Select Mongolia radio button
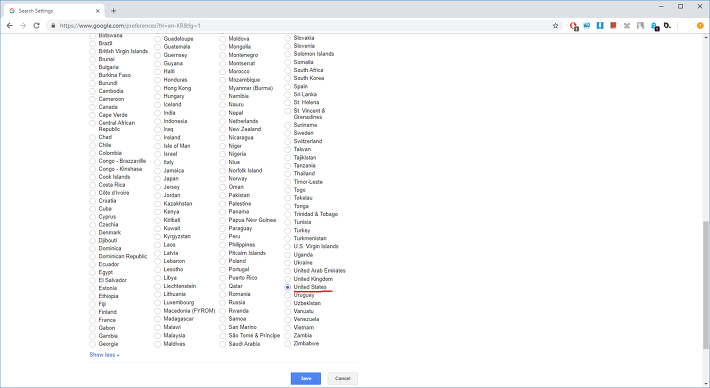 222,47
